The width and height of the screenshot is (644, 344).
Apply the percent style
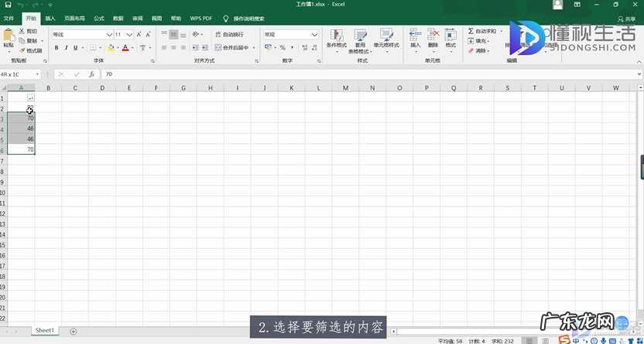coord(283,48)
